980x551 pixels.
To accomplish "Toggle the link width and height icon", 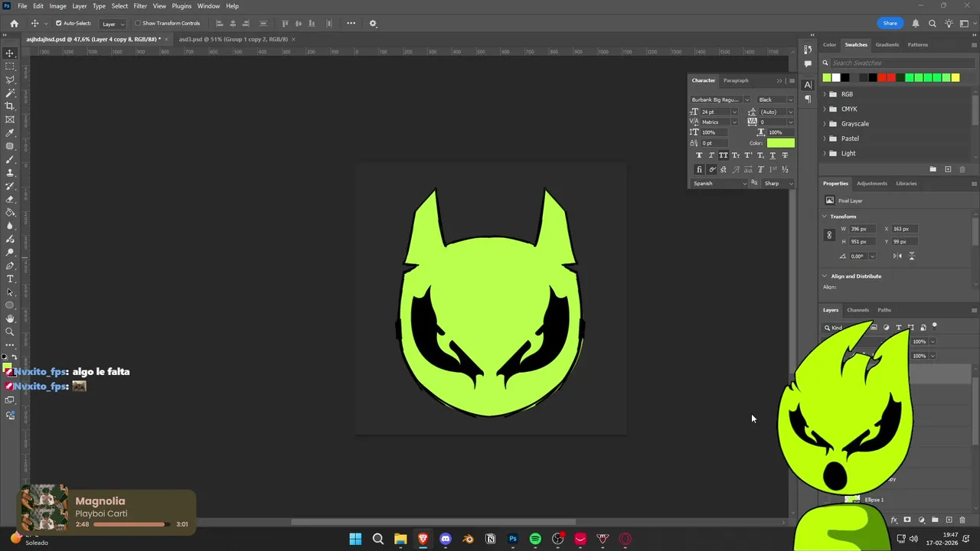I will click(829, 235).
